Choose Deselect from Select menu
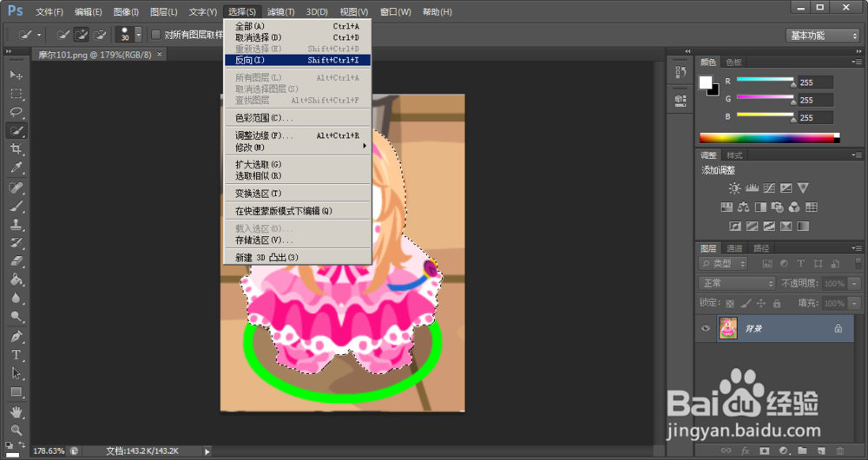This screenshot has width=868, height=460. (298, 37)
